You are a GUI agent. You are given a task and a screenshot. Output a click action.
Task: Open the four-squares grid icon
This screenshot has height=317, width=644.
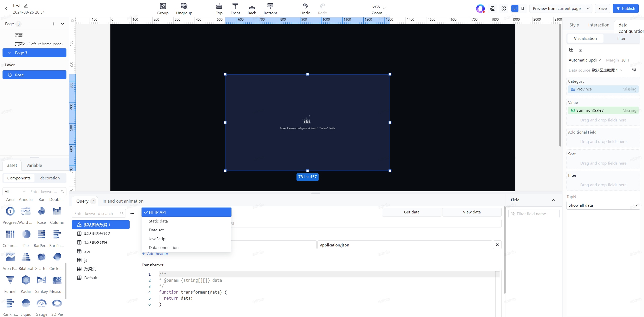click(504, 9)
